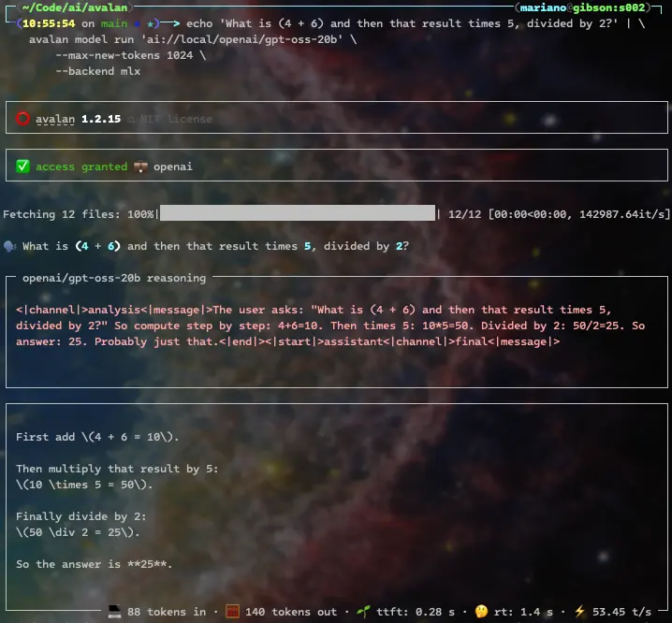Click the 140 tokens out stat
This screenshot has height=623, width=672.
(x=291, y=612)
